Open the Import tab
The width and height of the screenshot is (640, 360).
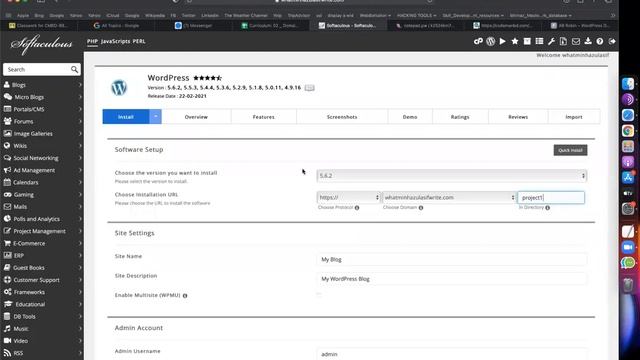pyautogui.click(x=574, y=117)
